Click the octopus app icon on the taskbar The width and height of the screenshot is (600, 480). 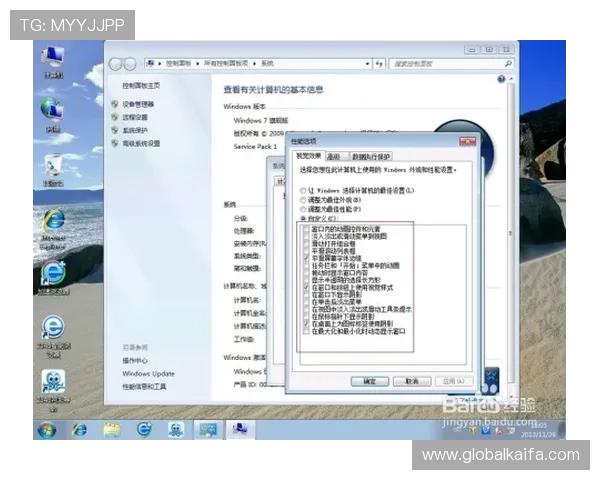click(176, 430)
